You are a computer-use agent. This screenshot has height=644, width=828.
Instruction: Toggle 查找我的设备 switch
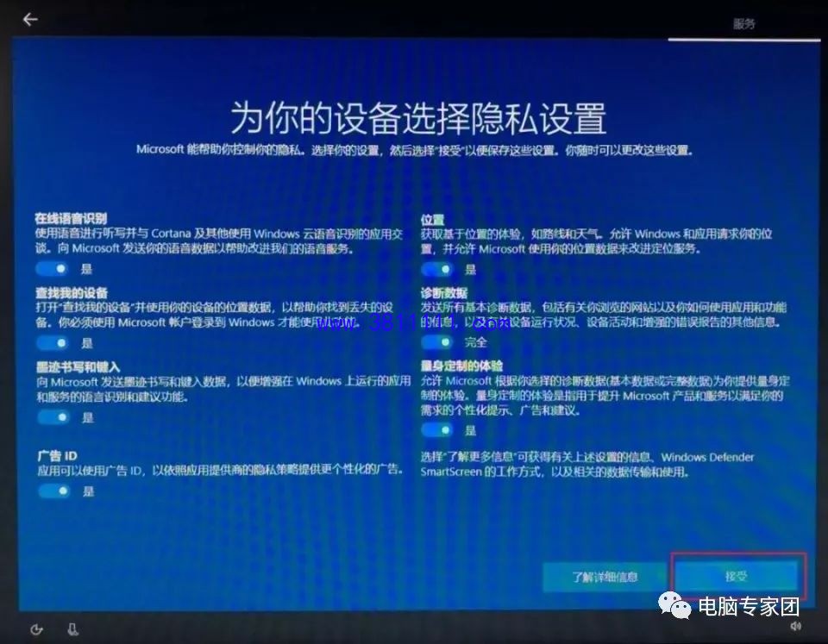(53, 343)
